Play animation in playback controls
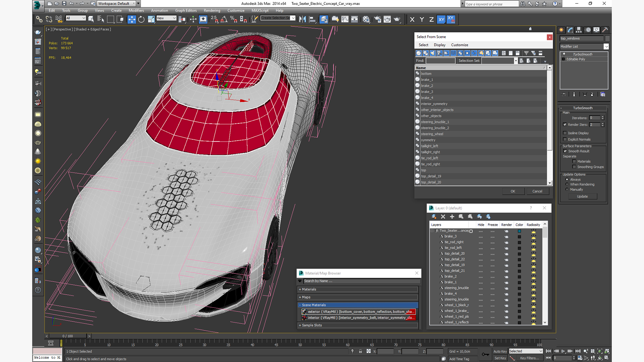 [x=563, y=351]
